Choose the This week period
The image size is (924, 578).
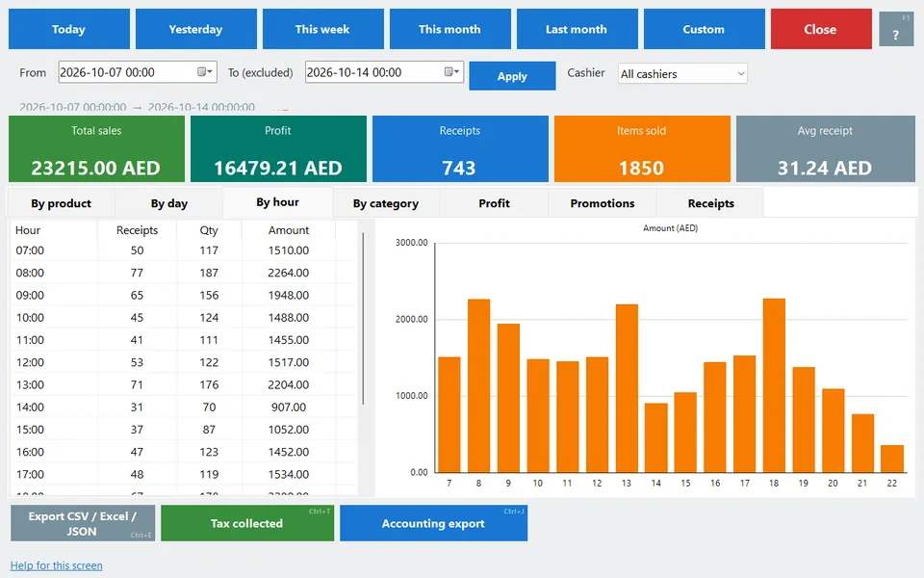(x=323, y=29)
